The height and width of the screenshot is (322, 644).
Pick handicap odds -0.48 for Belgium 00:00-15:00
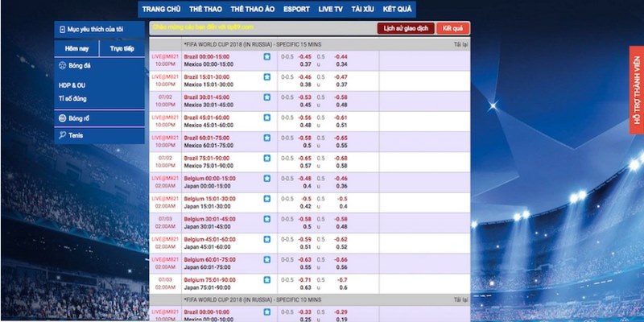[x=305, y=178]
